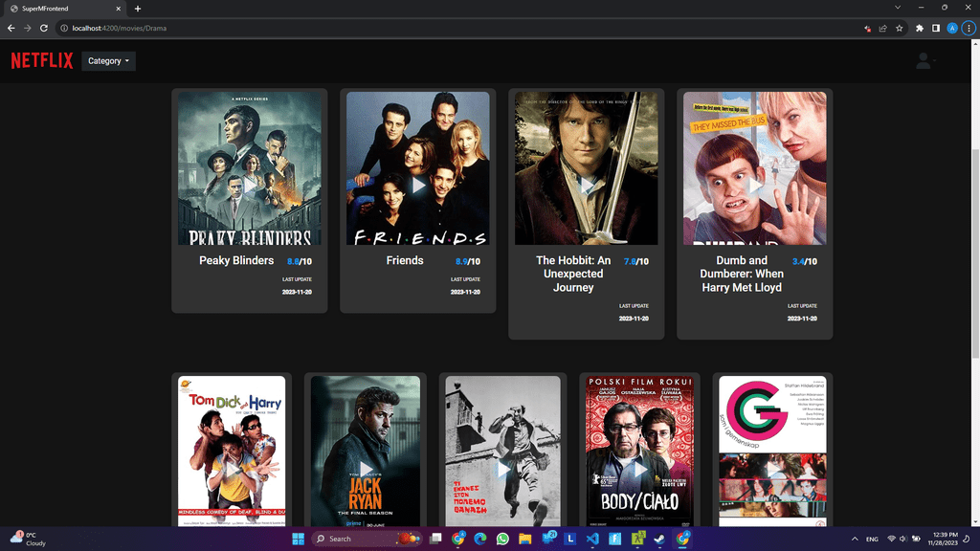Play Jack Ryan
Image resolution: width=980 pixels, height=551 pixels.
click(366, 469)
